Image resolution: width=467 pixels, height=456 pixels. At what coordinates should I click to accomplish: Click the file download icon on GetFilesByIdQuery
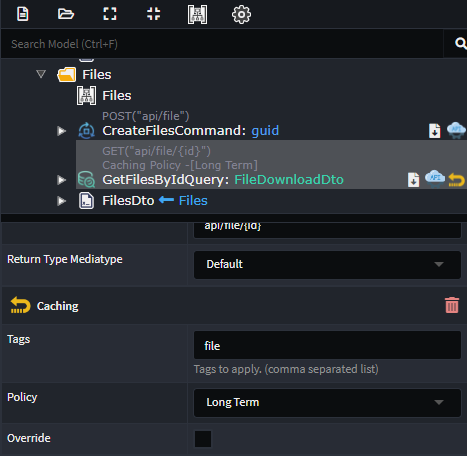click(414, 180)
